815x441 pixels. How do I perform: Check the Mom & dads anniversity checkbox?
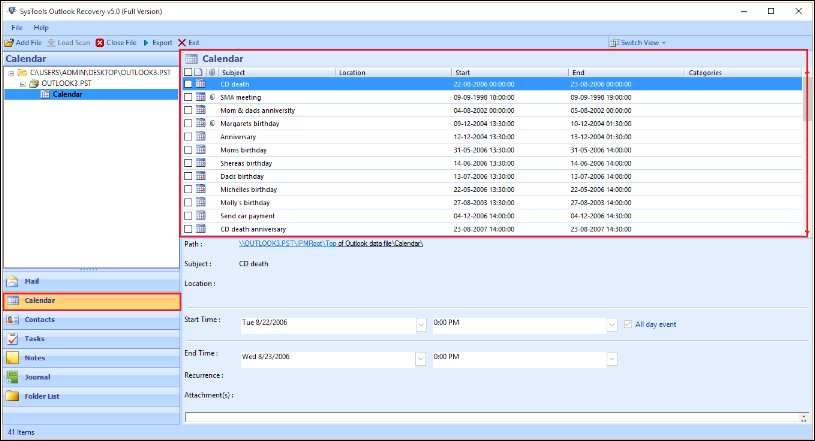tap(188, 110)
